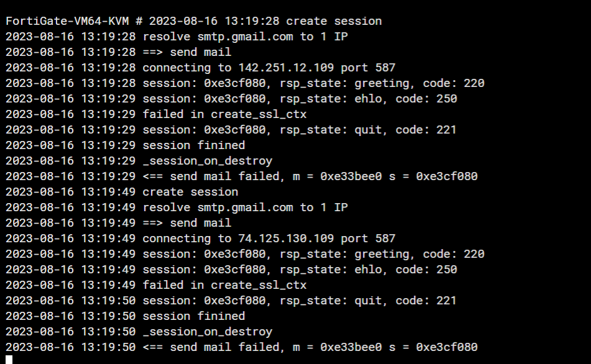Click the greeting code 220 line at 13:19:28
This screenshot has width=591, height=364.
point(313,83)
